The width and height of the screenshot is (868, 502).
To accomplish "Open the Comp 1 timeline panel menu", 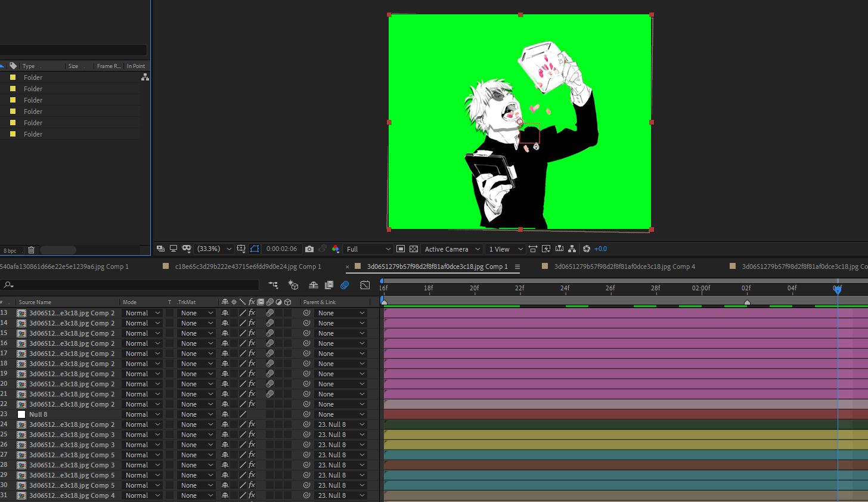I will [517, 267].
